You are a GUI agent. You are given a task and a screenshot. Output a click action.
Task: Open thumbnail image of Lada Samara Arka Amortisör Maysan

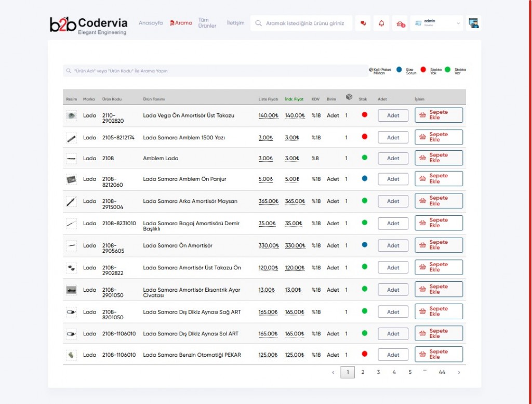pos(71,201)
